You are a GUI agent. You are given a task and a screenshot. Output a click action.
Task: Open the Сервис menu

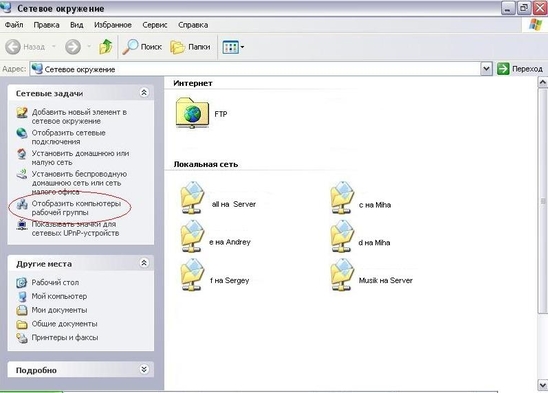click(x=155, y=25)
